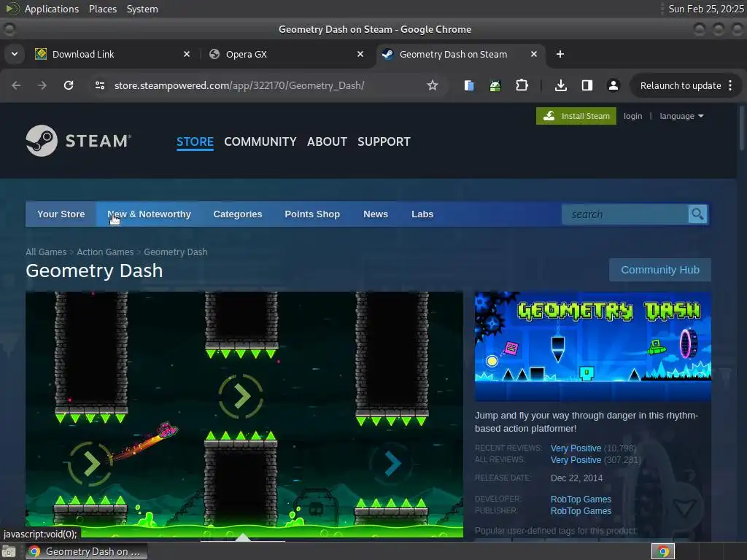Viewport: 747px width, 560px height.
Task: Select Geometry Dash taskbar window button
Action: (x=86, y=551)
